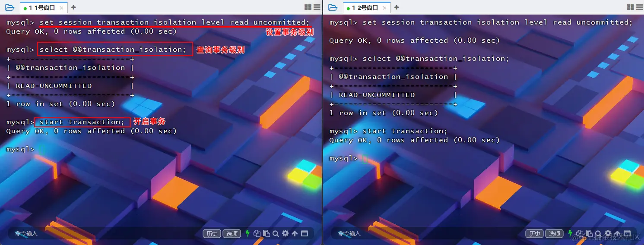Click the set session command line in 2号窗口
This screenshot has height=245, width=644.
pos(498,22)
